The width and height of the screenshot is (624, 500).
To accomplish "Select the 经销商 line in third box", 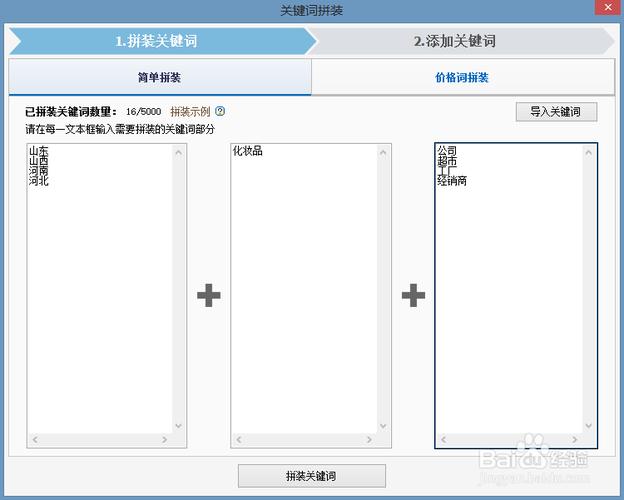I will click(452, 181).
